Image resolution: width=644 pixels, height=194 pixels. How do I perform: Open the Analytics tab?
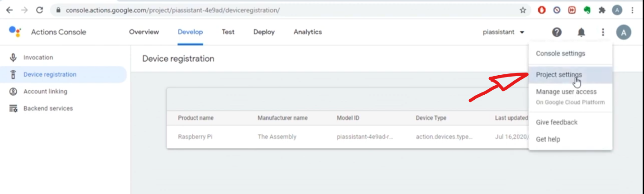pyautogui.click(x=308, y=32)
